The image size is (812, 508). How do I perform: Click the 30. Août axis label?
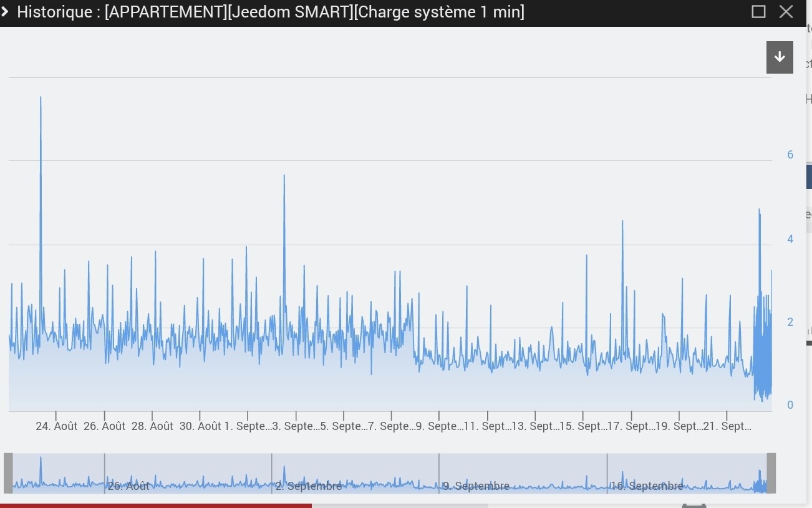200,426
